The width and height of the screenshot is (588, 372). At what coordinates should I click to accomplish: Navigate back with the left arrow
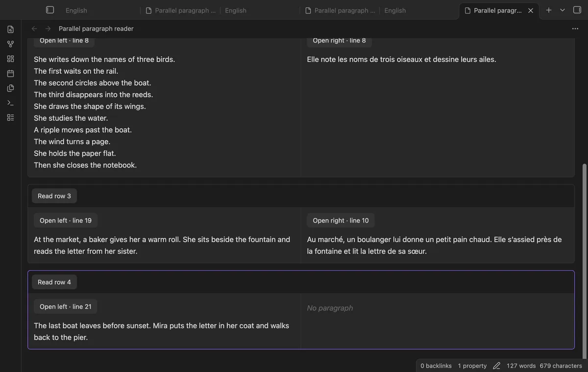pyautogui.click(x=34, y=28)
